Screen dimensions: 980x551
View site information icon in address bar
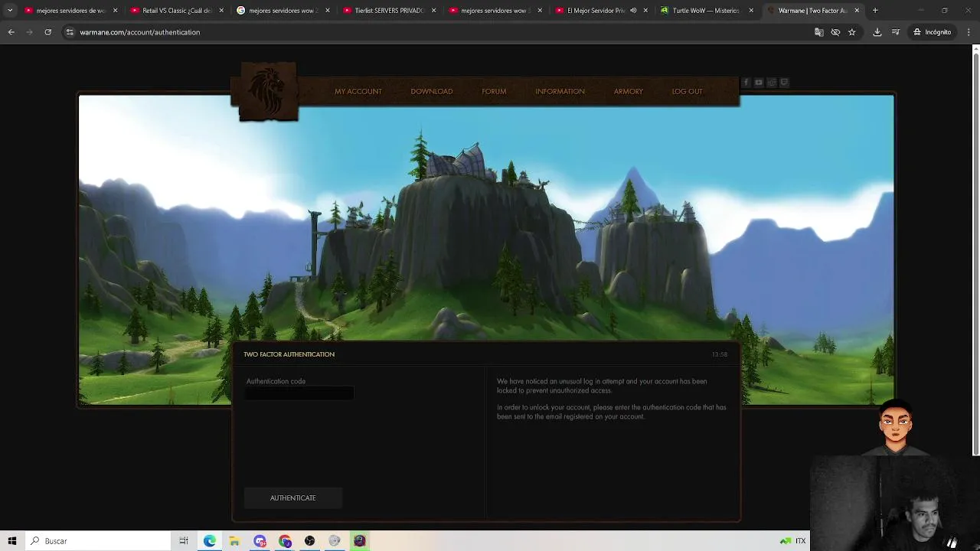70,32
